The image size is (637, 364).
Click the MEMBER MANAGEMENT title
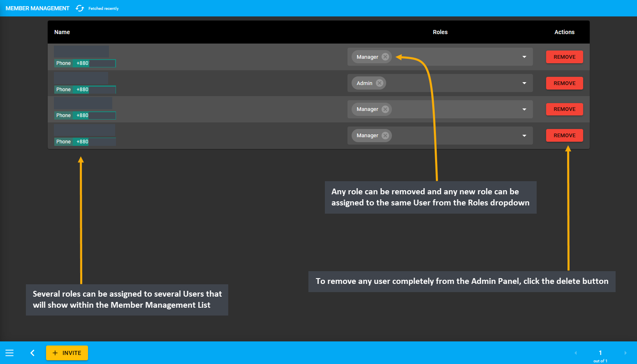pos(37,8)
